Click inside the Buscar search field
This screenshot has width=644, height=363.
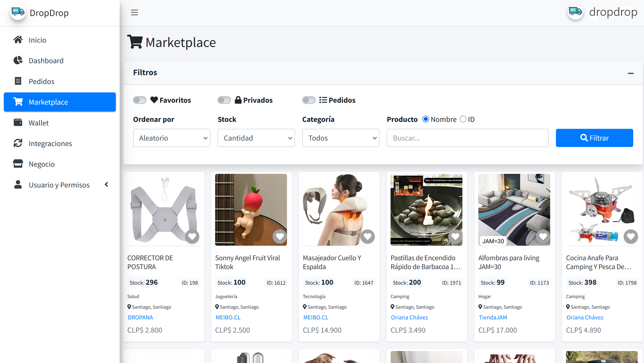point(467,138)
